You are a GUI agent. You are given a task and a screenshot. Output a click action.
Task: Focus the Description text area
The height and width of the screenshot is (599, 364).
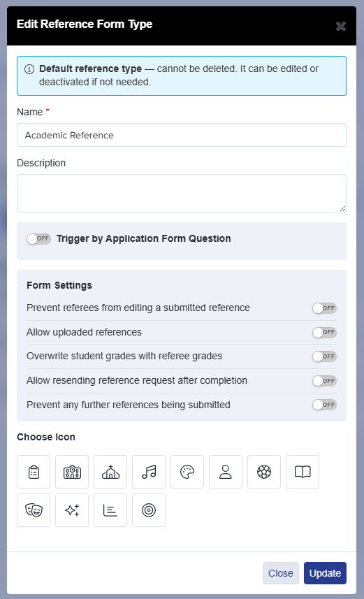(x=182, y=194)
